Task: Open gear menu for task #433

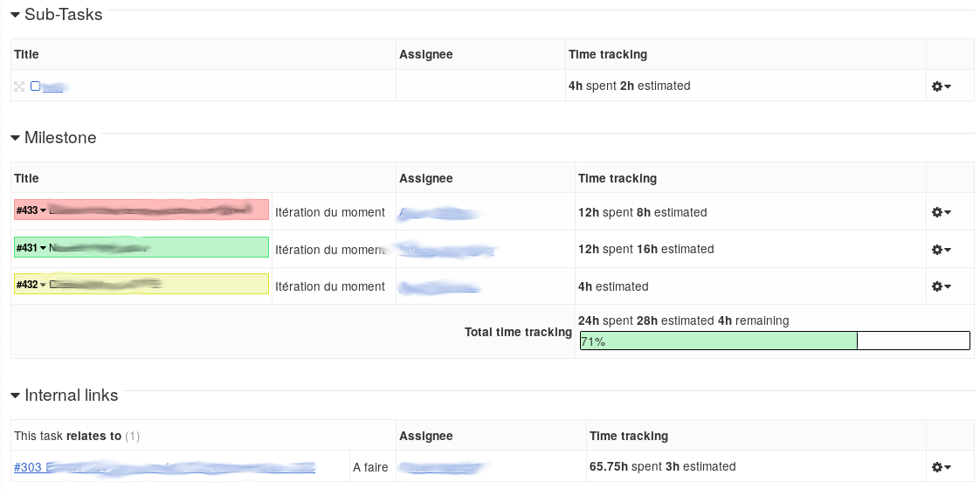Action: coord(941,212)
